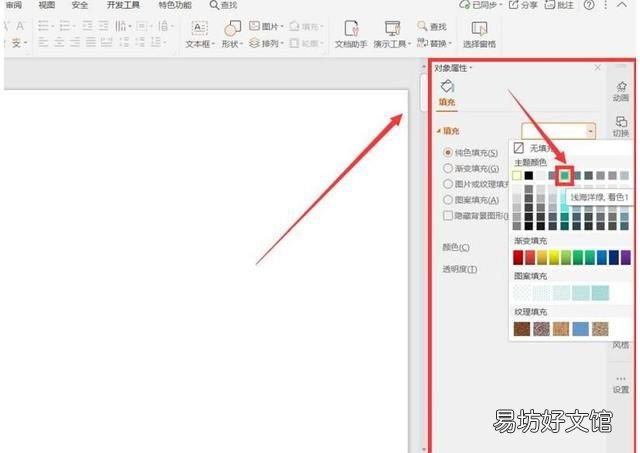The image size is (640, 453).
Task: Click the justify paragraph icon
Action: click(91, 42)
